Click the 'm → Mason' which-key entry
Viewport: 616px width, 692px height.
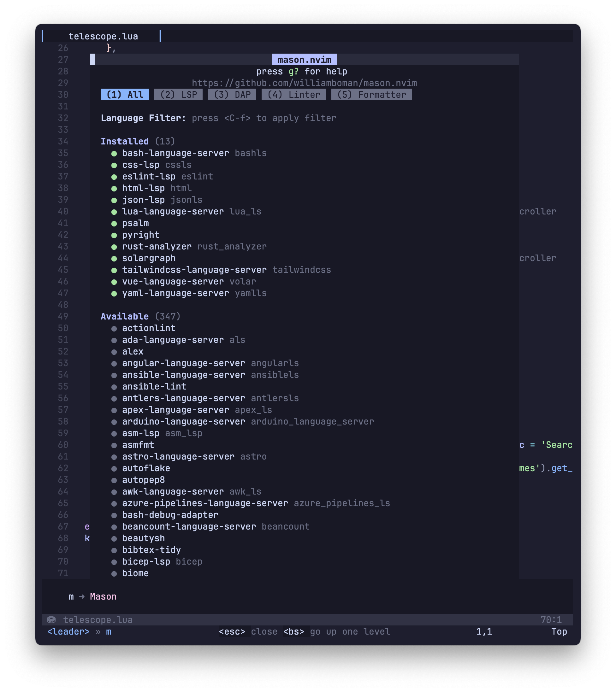[x=92, y=596]
